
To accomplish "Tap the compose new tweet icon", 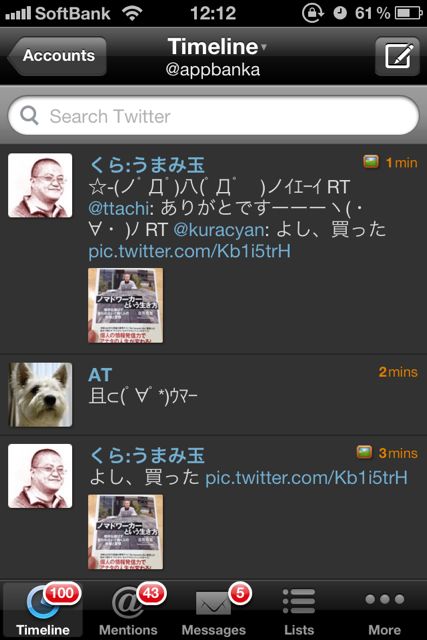I will [x=397, y=56].
